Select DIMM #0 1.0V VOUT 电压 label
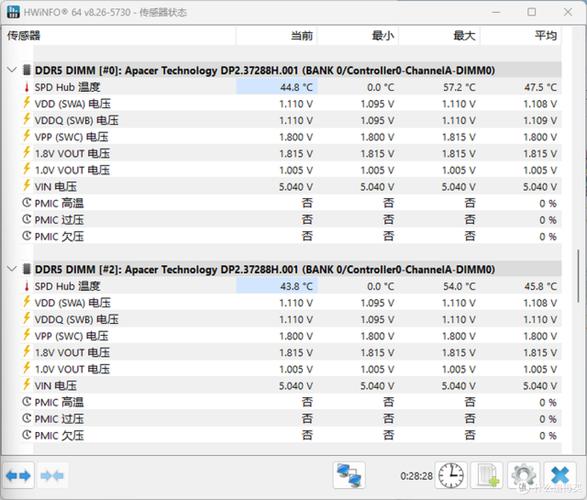 click(72, 170)
